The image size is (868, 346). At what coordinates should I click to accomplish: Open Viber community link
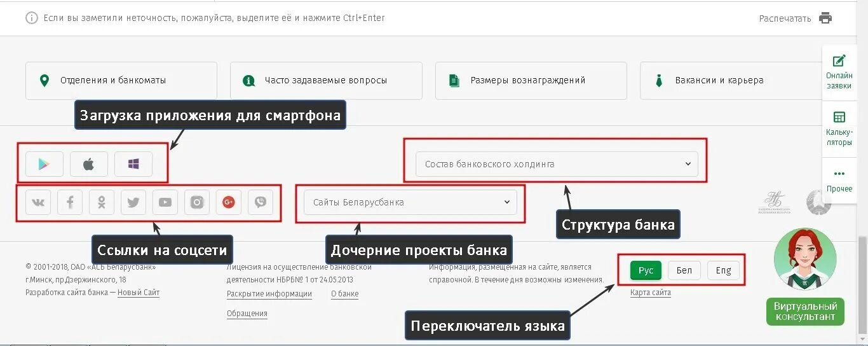tap(261, 202)
